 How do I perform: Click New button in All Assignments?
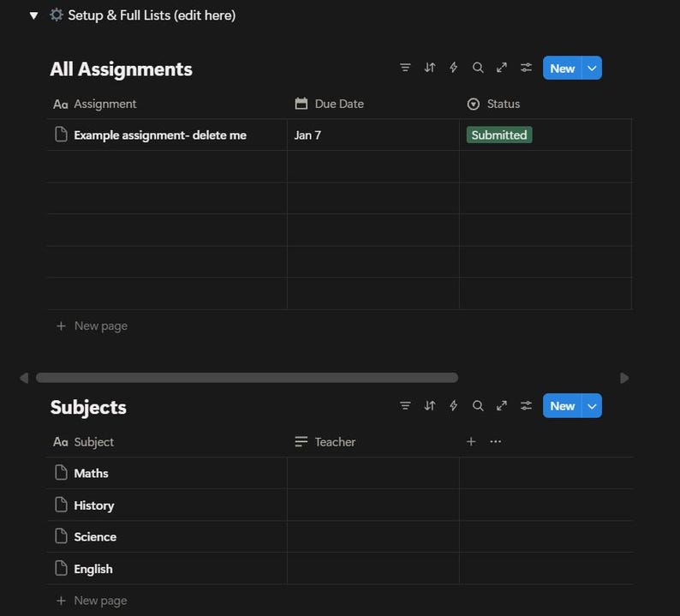[562, 68]
